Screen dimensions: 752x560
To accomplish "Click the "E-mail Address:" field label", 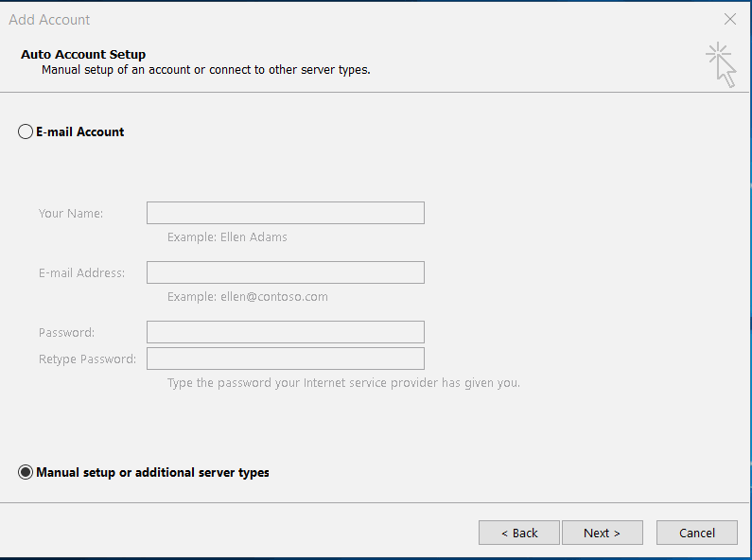I will [81, 272].
